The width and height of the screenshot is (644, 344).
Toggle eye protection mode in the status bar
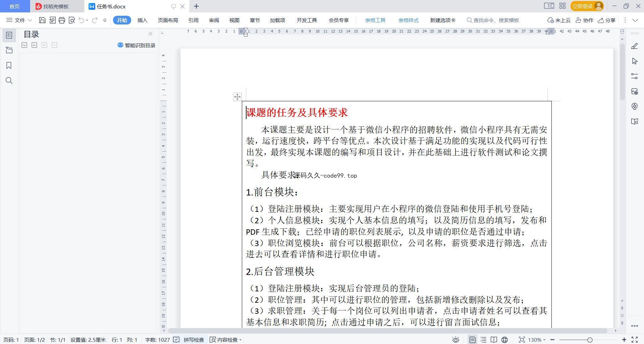[x=455, y=340]
